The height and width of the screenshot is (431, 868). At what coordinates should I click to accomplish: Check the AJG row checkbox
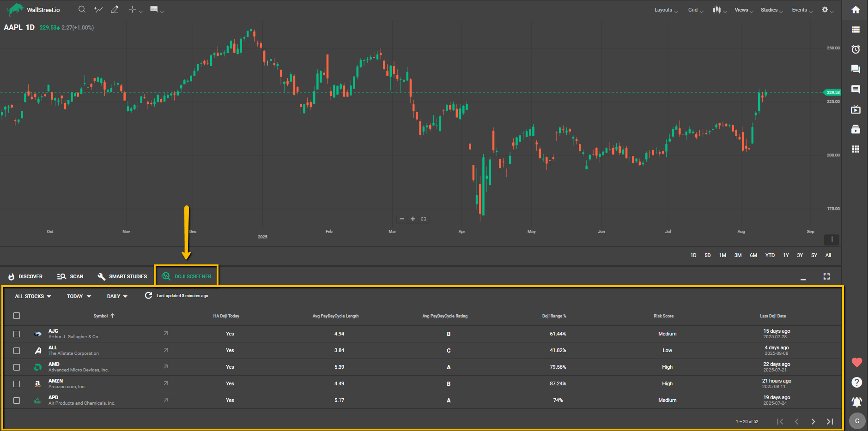(x=17, y=334)
